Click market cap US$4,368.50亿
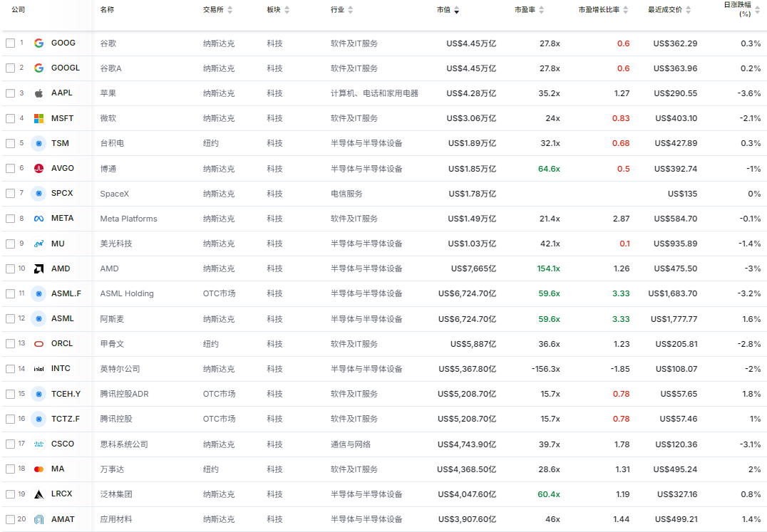The height and width of the screenshot is (532, 767). [x=467, y=469]
